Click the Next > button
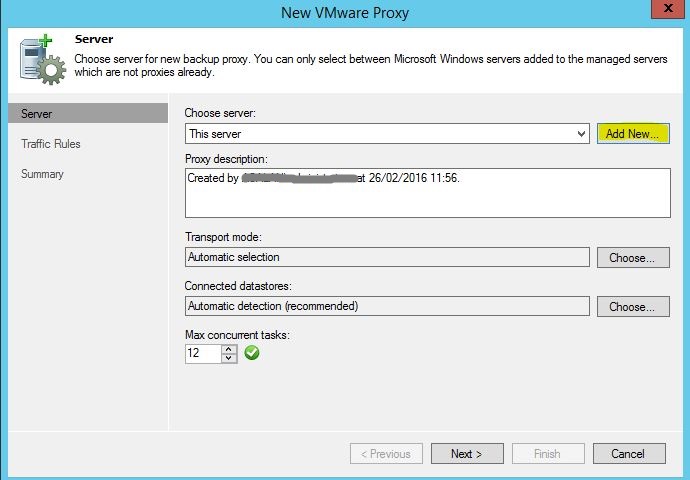 point(467,454)
